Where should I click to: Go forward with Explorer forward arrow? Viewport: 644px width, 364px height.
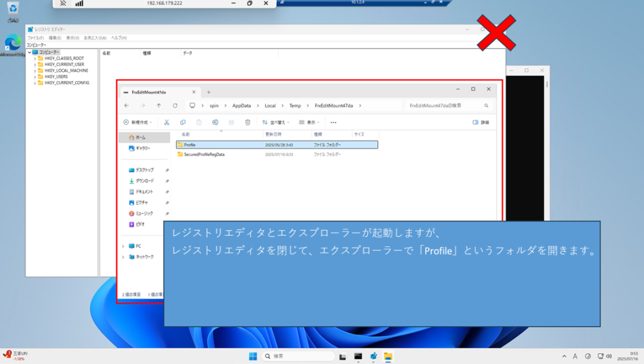(x=143, y=106)
